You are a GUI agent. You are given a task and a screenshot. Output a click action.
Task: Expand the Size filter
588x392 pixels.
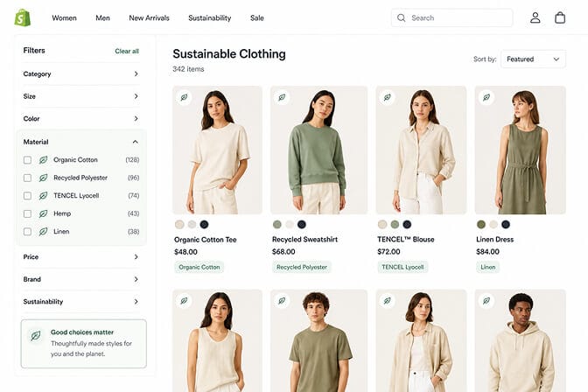(81, 96)
